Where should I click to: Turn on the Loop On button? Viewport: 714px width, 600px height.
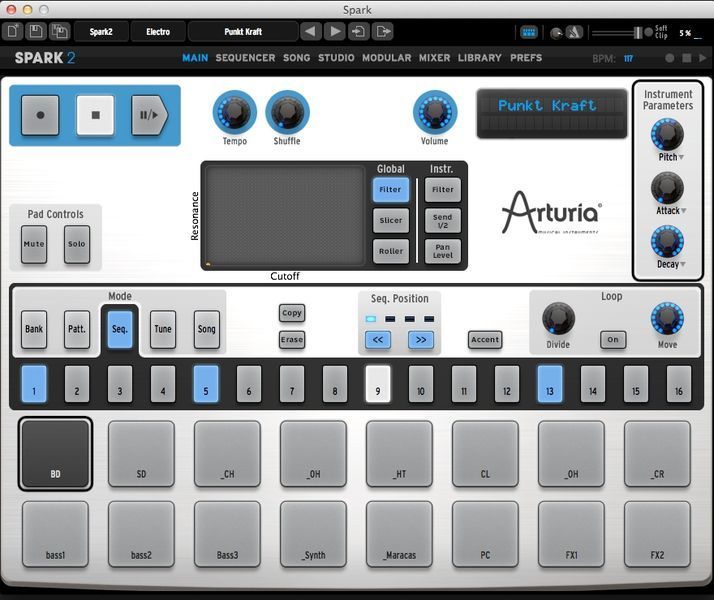[x=613, y=339]
